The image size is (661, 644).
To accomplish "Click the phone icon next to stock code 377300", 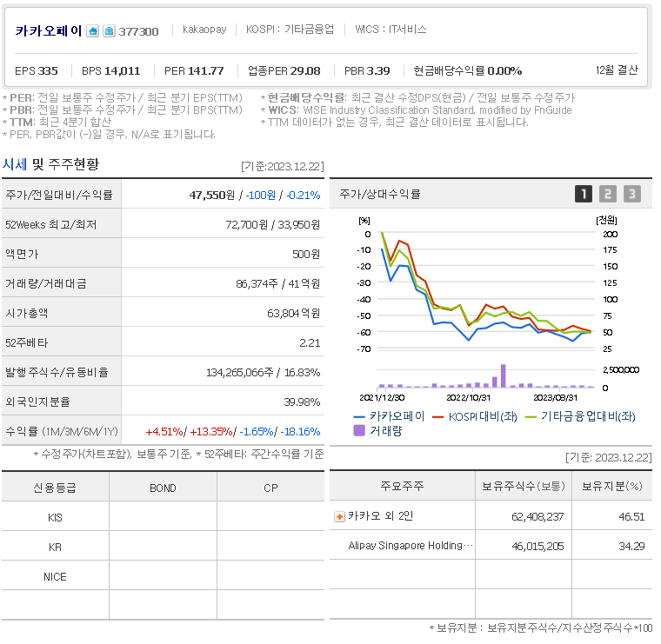I will coord(109,31).
